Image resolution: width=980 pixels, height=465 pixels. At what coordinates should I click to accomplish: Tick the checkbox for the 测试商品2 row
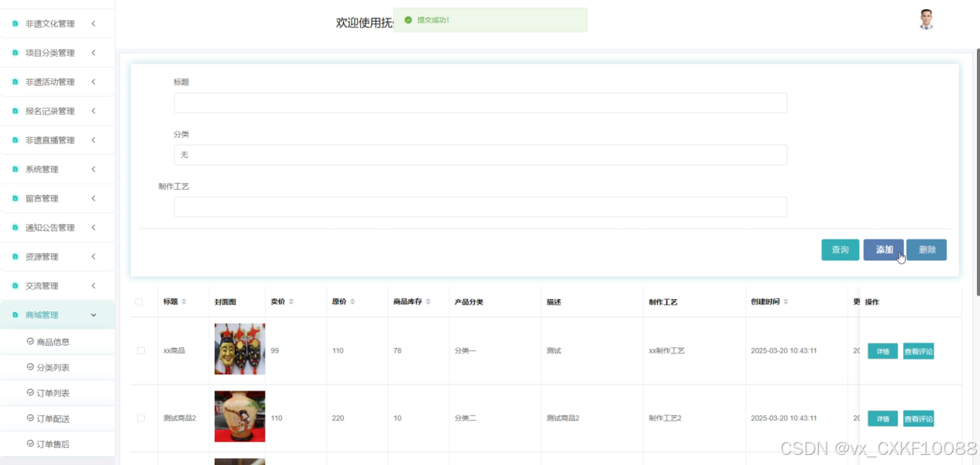pyautogui.click(x=141, y=418)
